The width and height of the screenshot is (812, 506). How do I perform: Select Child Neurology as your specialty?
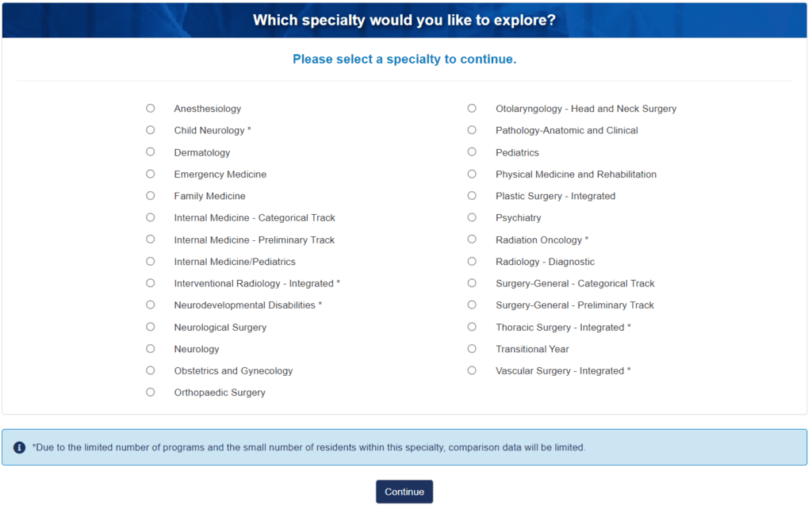pyautogui.click(x=150, y=130)
